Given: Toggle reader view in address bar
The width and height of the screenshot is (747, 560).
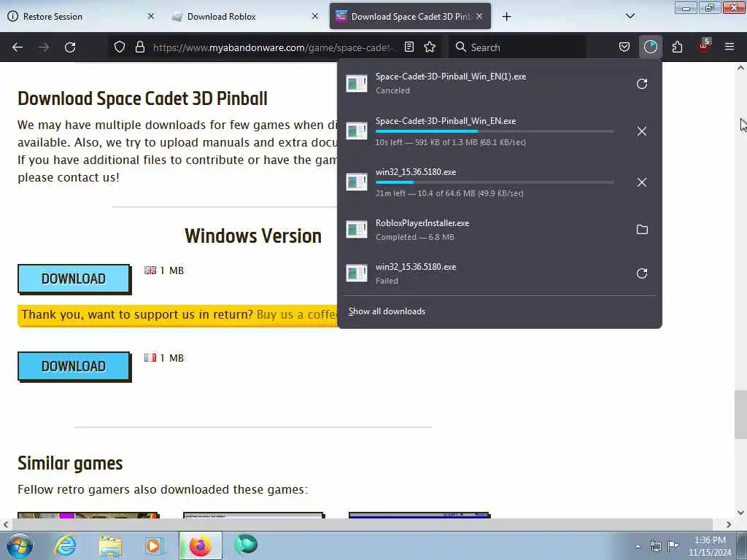Looking at the screenshot, I should coord(409,47).
